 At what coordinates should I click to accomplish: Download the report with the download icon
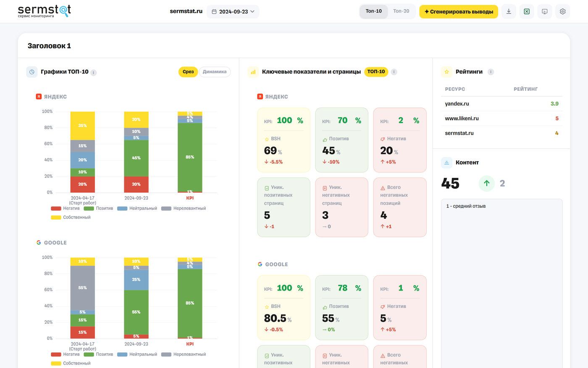coord(509,11)
